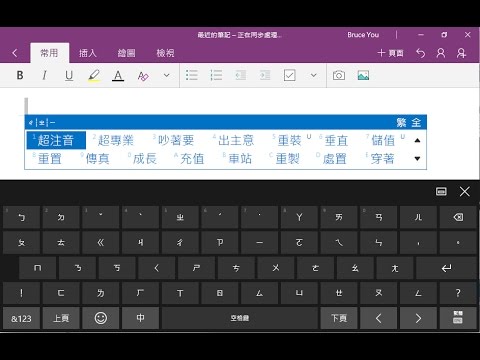Image resolution: width=480 pixels, height=360 pixels.
Task: Close the touch keyboard
Action: coord(465,191)
